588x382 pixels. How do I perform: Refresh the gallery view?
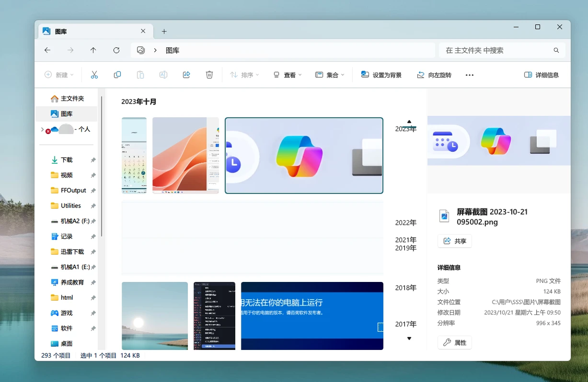[116, 50]
